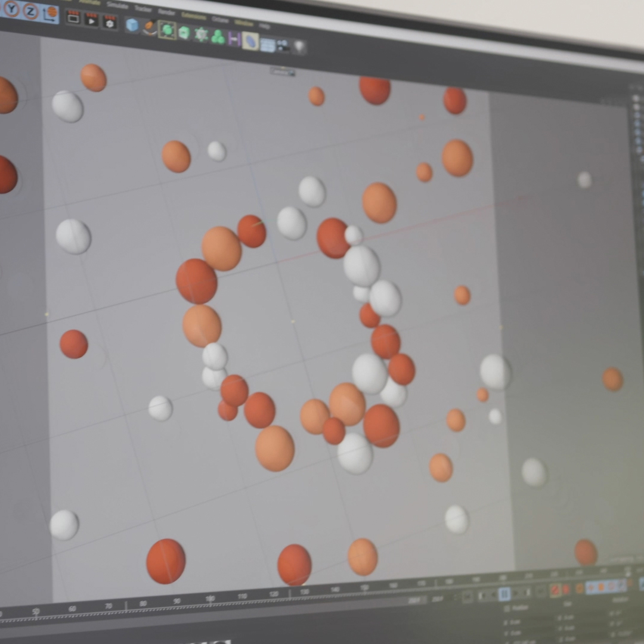Open the Octane menu

click(x=220, y=19)
